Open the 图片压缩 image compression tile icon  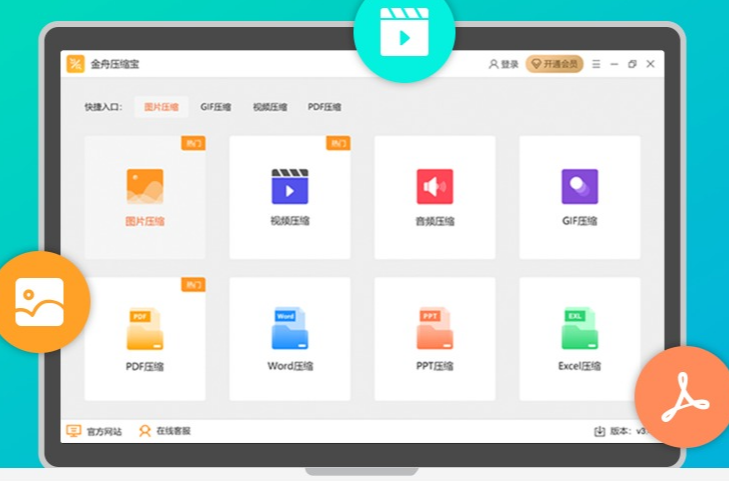click(x=145, y=186)
